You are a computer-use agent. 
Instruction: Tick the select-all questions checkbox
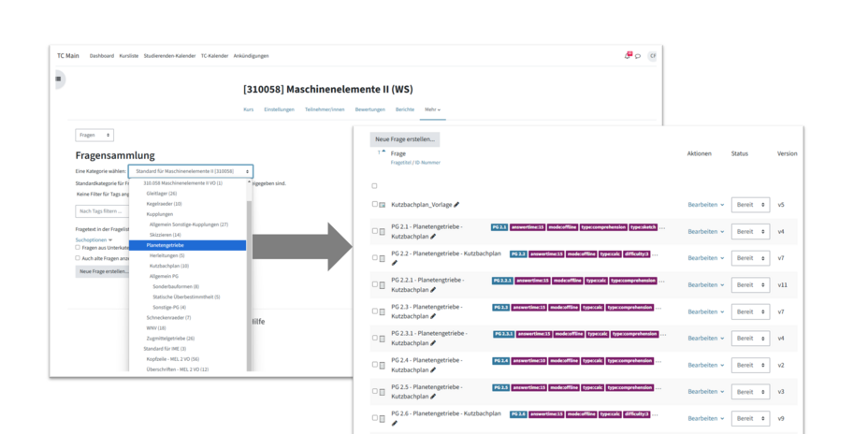point(375,186)
